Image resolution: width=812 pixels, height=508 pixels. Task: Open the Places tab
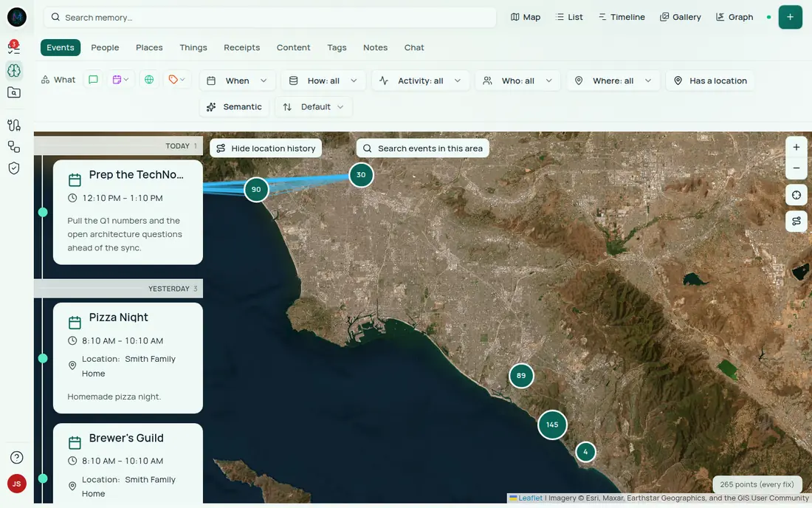[149, 47]
